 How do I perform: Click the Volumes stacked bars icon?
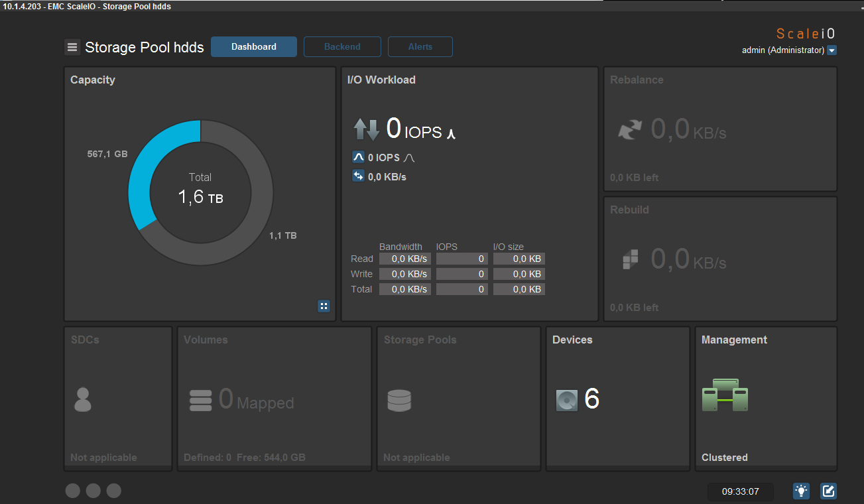(x=200, y=401)
